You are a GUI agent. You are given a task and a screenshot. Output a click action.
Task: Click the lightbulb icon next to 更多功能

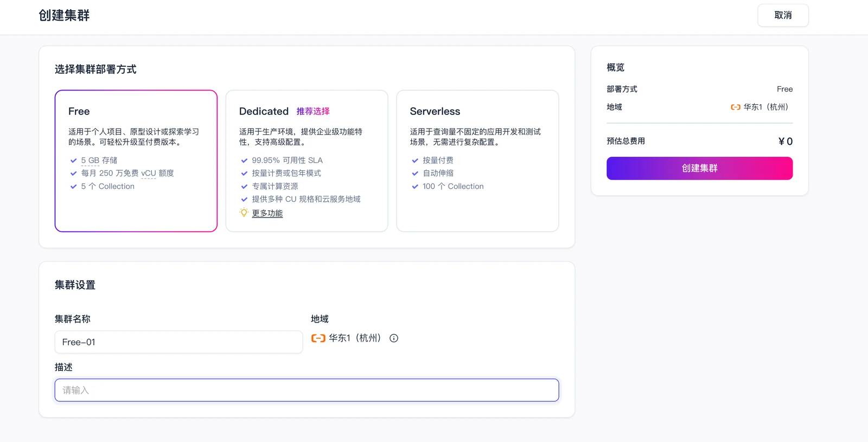pos(244,213)
